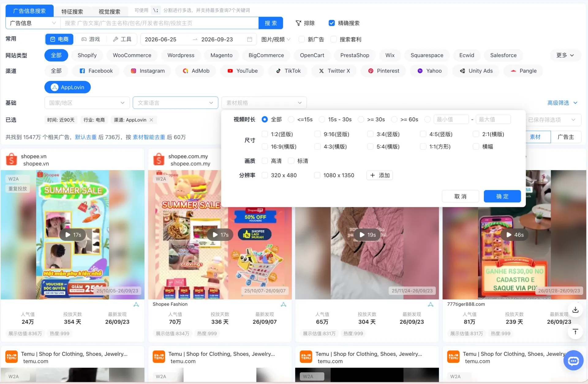The height and width of the screenshot is (384, 588).
Task: Click the 默认去重 link
Action: point(86,137)
